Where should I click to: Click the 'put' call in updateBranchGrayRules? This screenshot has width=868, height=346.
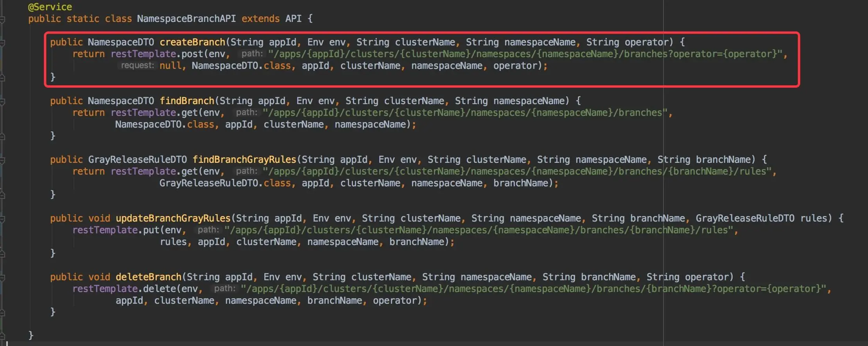151,230
